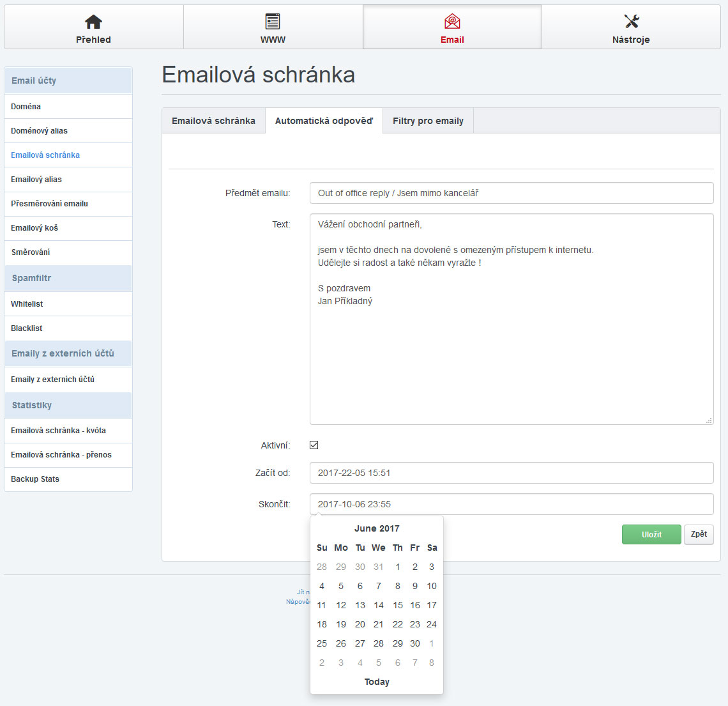This screenshot has width=728, height=706.
Task: Open the Filtry pro emaily tab
Action: pos(428,121)
